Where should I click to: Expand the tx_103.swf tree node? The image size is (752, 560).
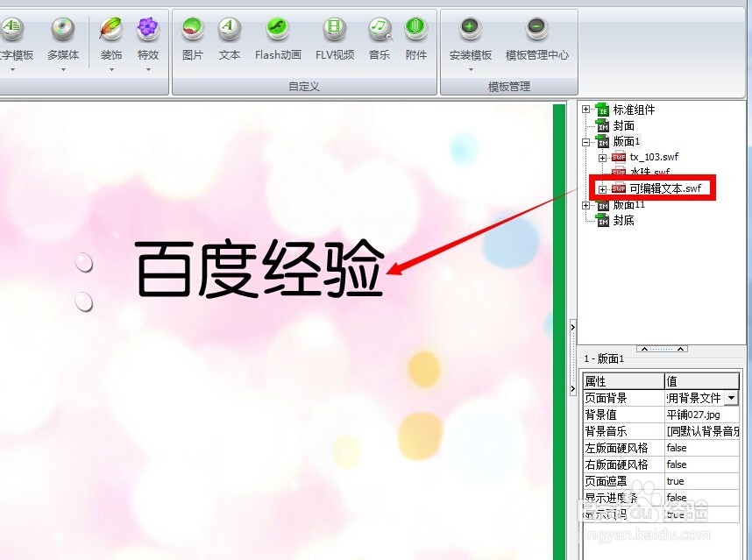click(602, 158)
